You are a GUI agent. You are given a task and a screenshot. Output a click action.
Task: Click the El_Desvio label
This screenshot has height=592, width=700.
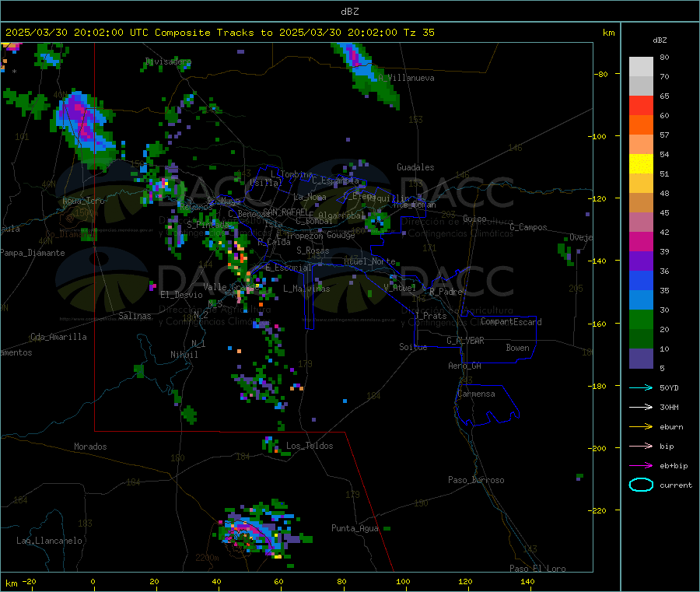tap(181, 295)
